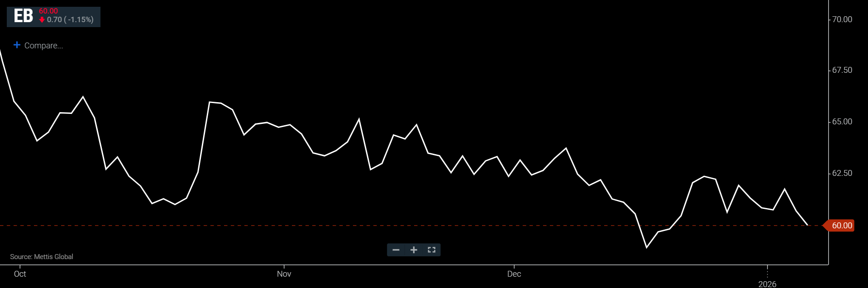The width and height of the screenshot is (868, 288).
Task: Zoom in using the plus button
Action: click(414, 250)
